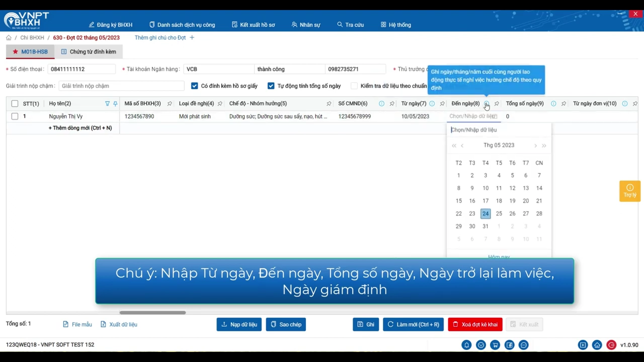Pin the Mã số BHXH(3) column

click(x=170, y=104)
